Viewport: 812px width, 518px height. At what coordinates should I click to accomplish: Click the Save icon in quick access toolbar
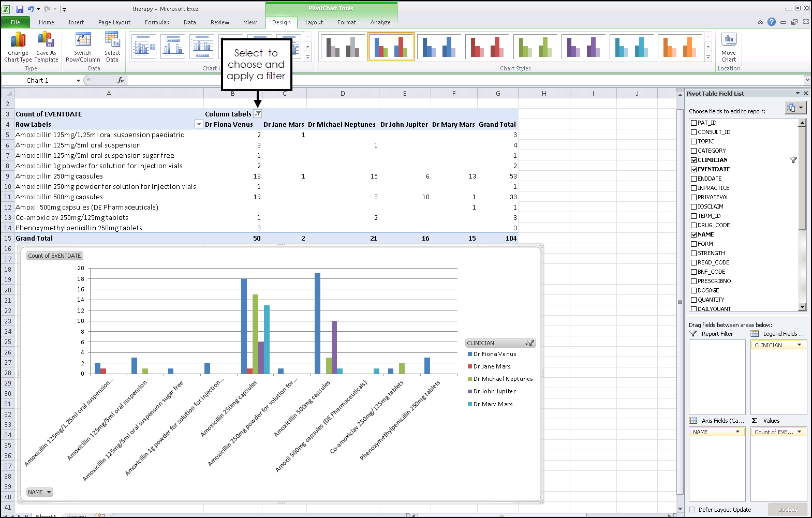pos(20,9)
